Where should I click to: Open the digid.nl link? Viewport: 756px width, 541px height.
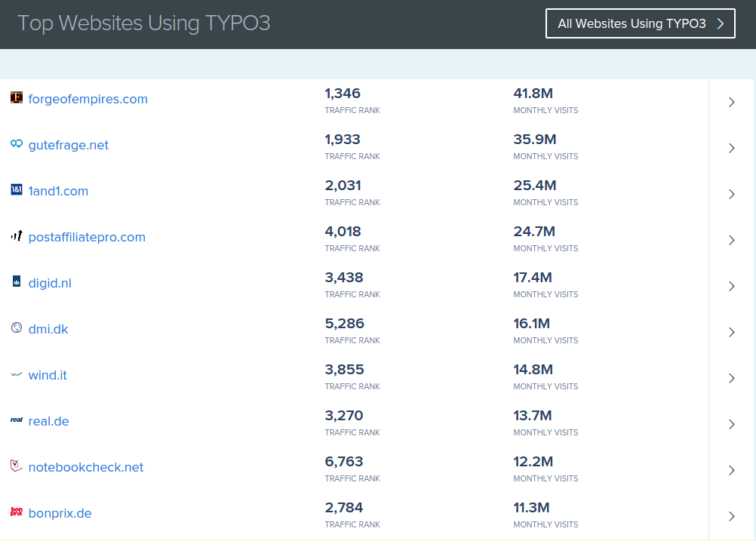point(50,283)
